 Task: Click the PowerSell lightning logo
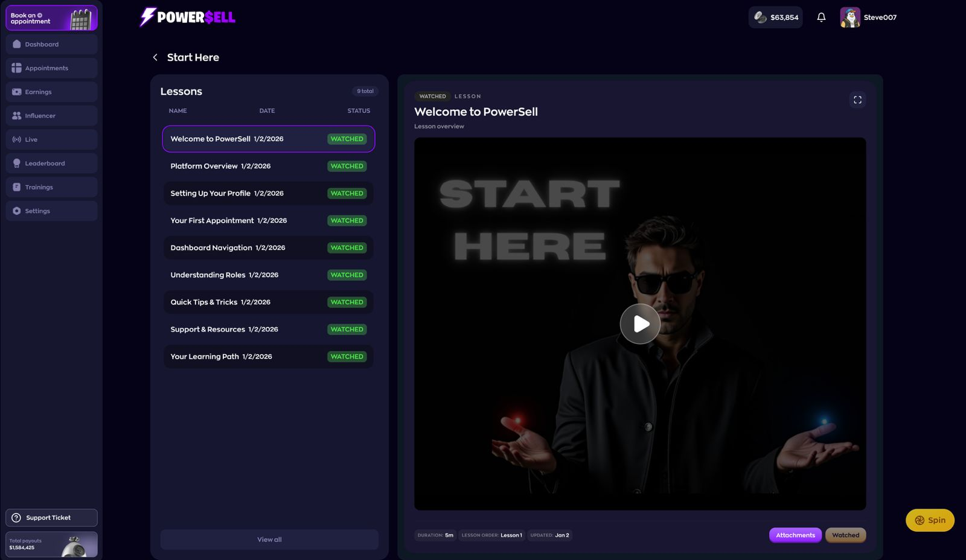(148, 17)
